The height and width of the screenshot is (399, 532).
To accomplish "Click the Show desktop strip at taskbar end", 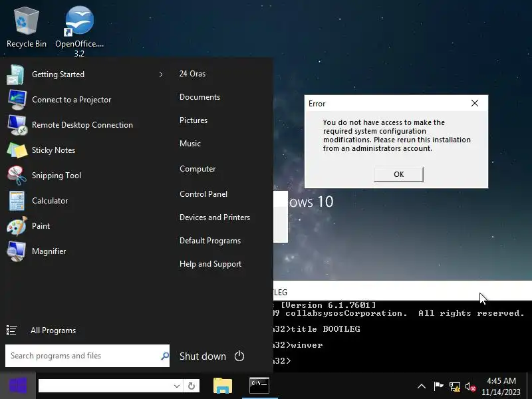I will [529, 386].
